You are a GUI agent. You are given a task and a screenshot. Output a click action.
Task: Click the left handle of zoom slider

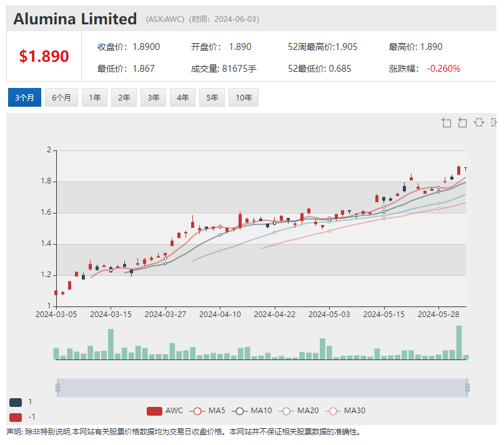57,388
